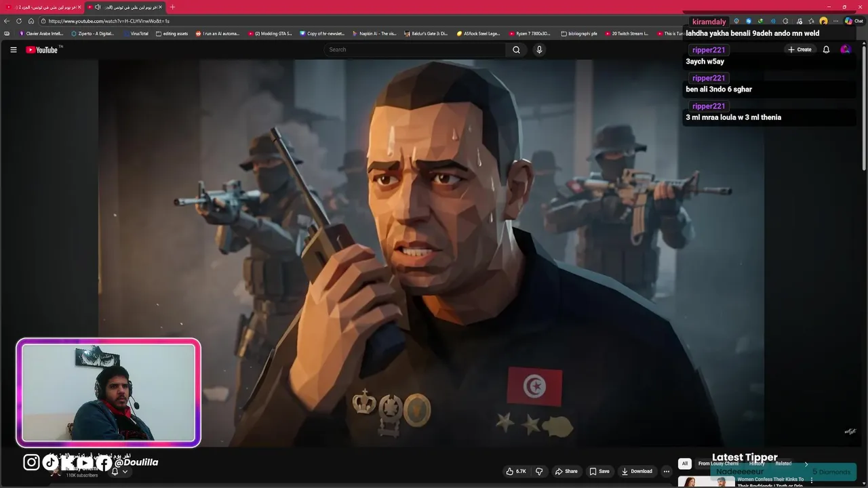Viewport: 868px width, 488px height.
Task: Open more actions ellipsis beside Download
Action: coord(667,471)
